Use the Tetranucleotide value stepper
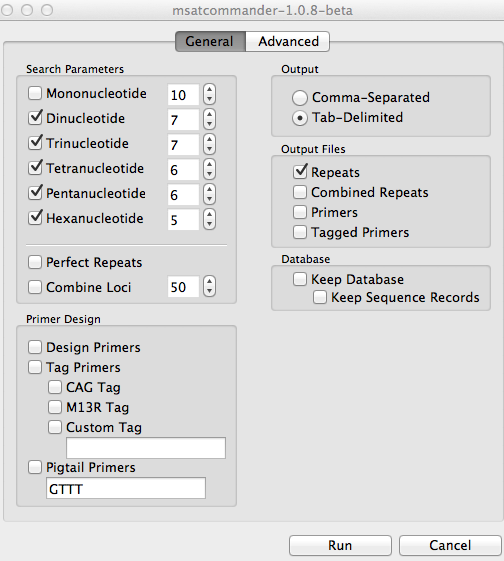Image resolution: width=504 pixels, height=561 pixels. [210, 169]
